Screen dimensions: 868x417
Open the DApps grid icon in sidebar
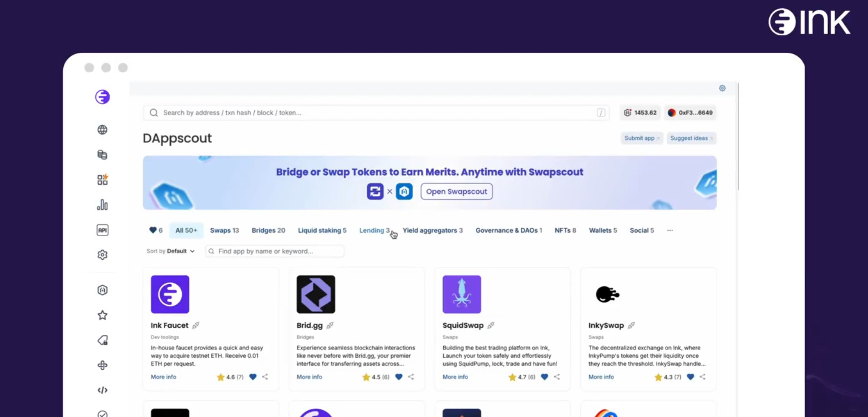[x=102, y=180]
